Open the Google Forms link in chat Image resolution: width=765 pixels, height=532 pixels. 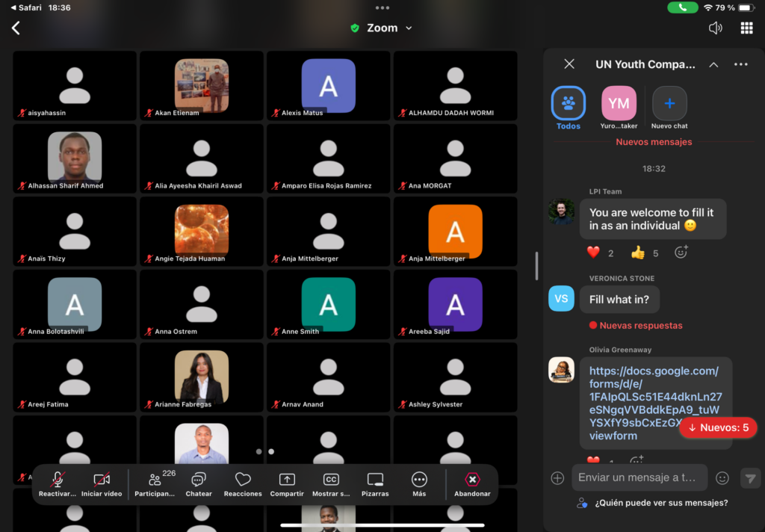654,403
